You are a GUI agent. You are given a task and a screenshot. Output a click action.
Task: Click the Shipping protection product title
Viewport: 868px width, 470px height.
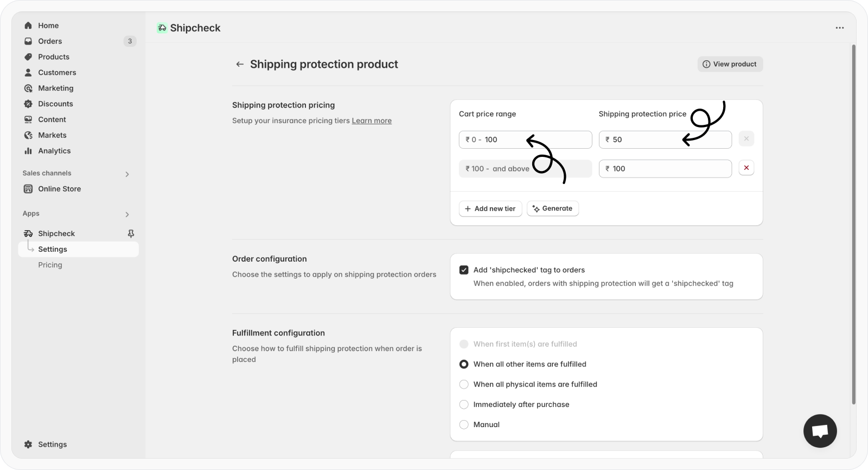tap(324, 65)
